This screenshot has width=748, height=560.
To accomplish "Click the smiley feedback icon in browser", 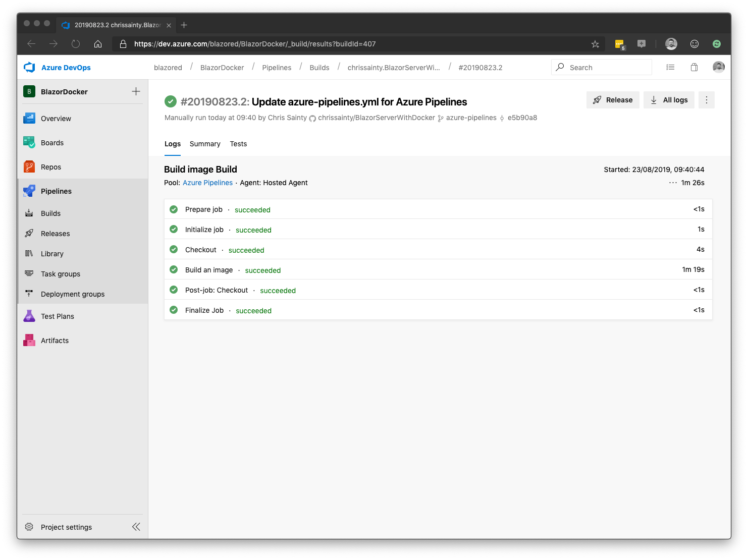I will 694,44.
